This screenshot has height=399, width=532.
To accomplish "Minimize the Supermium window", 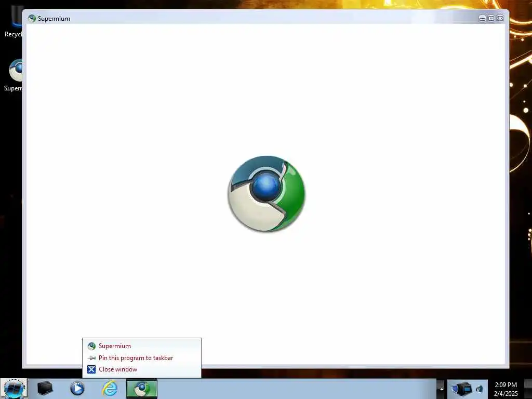I will [x=482, y=18].
